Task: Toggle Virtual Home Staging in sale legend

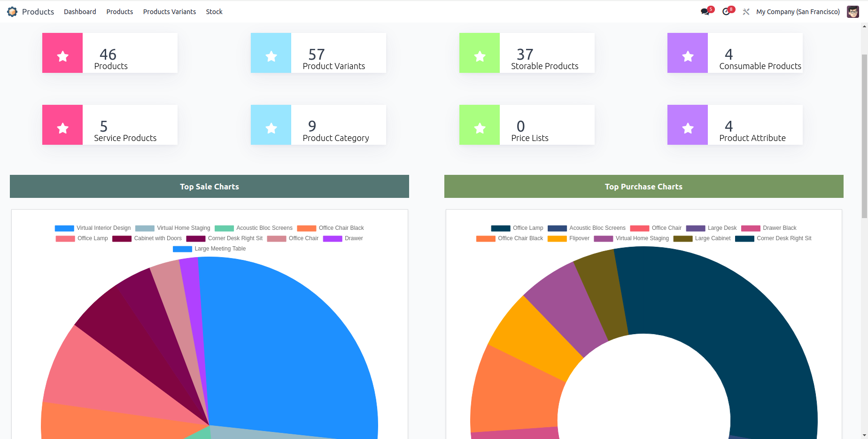Action: pyautogui.click(x=173, y=228)
